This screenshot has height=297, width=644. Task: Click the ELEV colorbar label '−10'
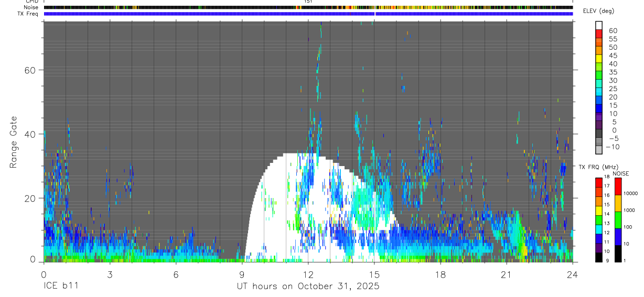(611, 147)
